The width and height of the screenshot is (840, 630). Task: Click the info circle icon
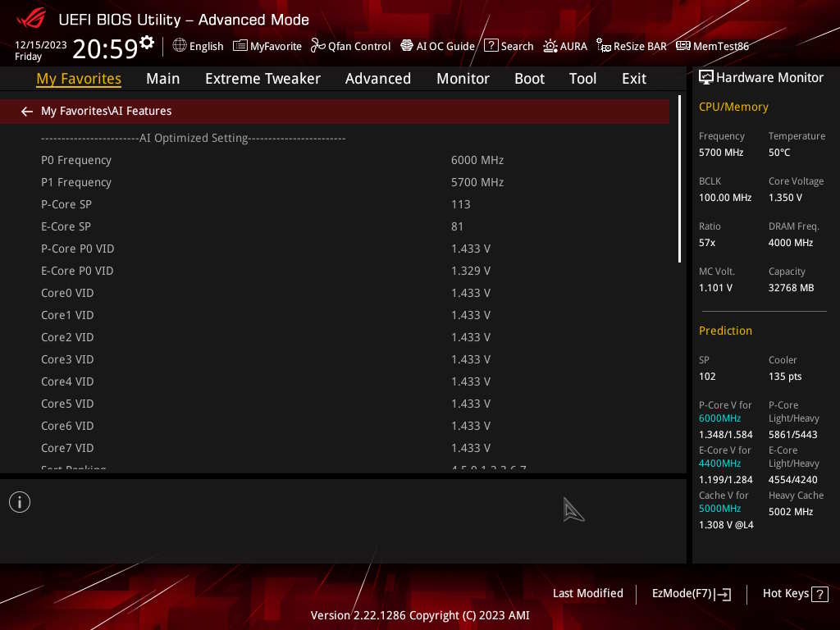pos(20,502)
